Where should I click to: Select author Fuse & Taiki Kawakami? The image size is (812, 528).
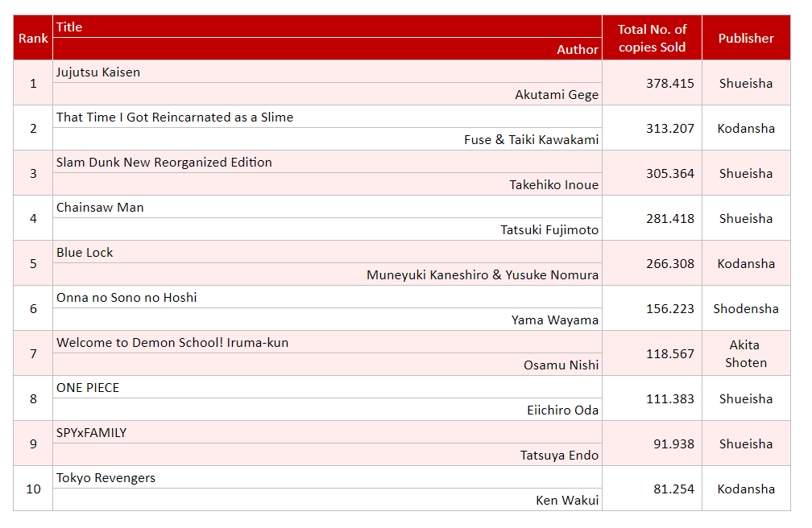click(x=532, y=140)
